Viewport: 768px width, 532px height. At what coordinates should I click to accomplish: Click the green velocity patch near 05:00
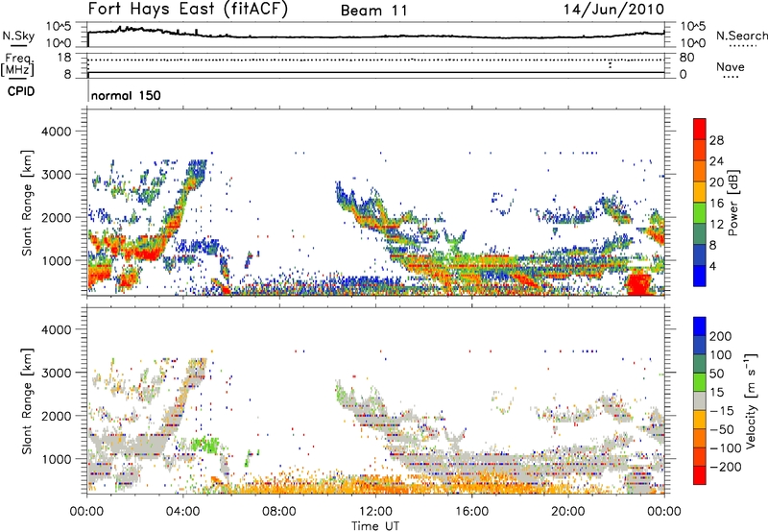(x=204, y=445)
